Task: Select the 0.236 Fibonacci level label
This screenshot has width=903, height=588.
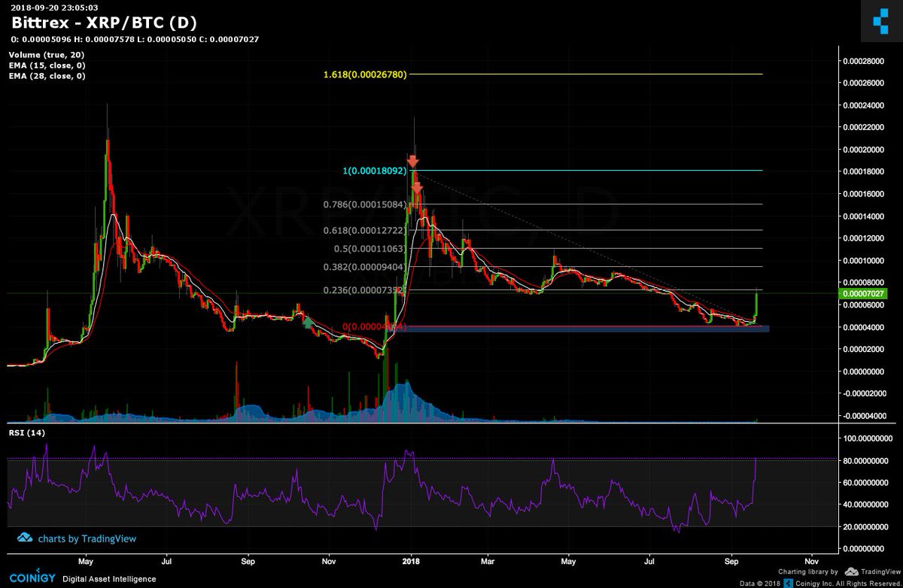Action: [366, 291]
